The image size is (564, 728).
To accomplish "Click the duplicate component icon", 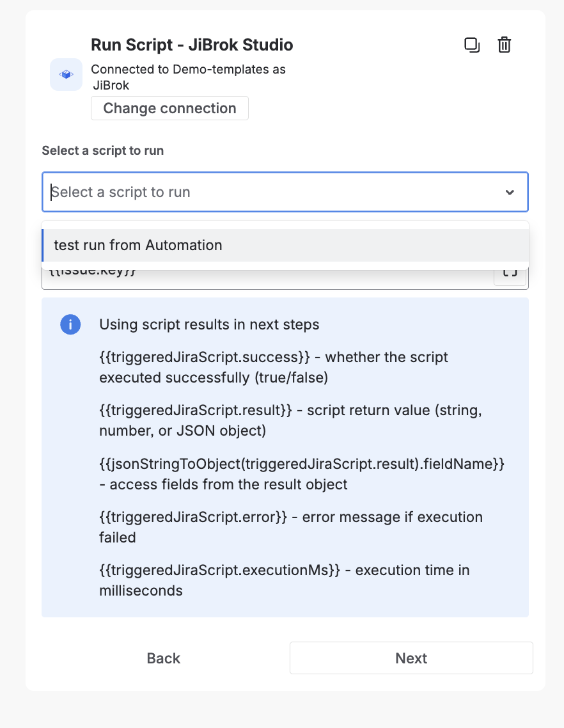I will [471, 45].
